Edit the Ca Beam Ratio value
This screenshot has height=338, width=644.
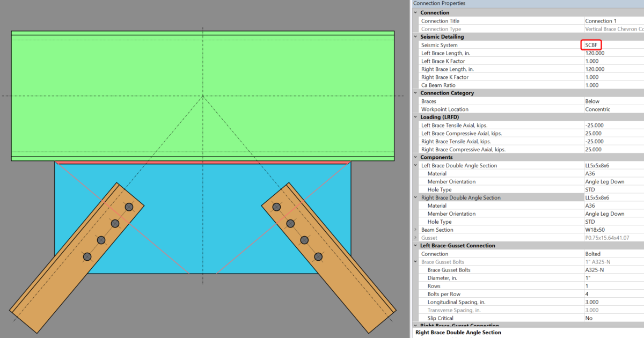pos(612,85)
